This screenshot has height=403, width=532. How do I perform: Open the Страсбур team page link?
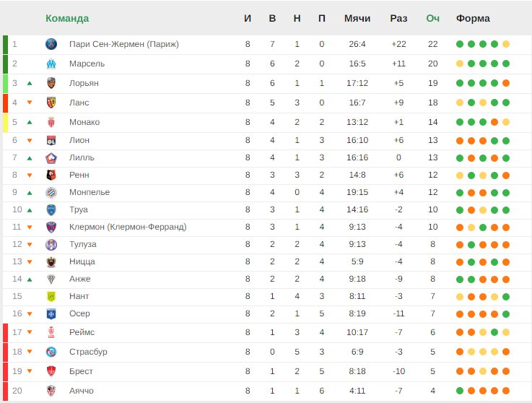[88, 352]
